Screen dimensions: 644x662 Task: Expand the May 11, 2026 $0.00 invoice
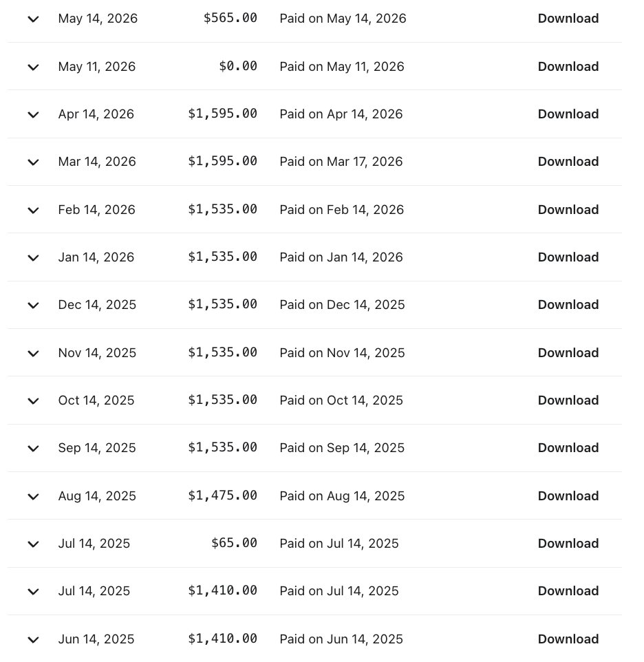[x=33, y=67]
